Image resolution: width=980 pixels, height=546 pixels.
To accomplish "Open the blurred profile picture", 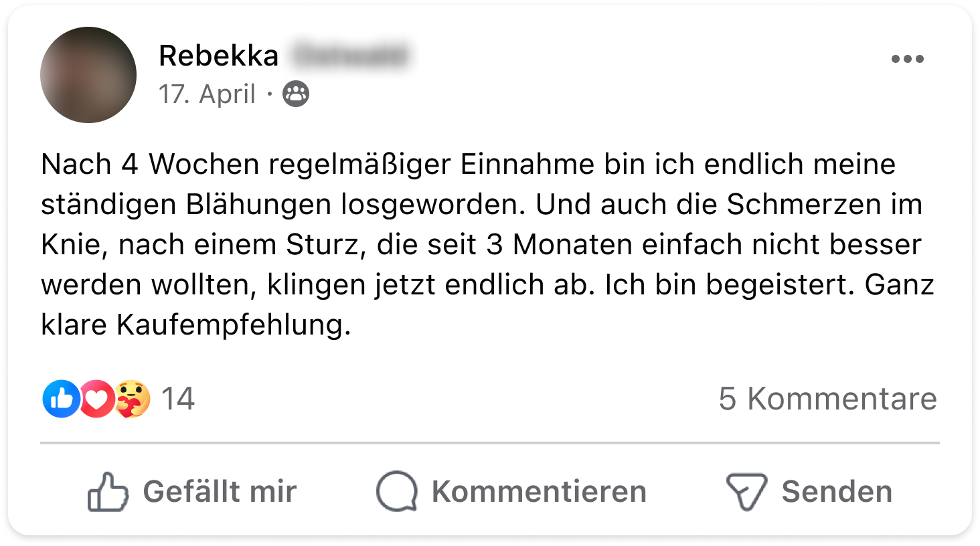I will (x=88, y=75).
